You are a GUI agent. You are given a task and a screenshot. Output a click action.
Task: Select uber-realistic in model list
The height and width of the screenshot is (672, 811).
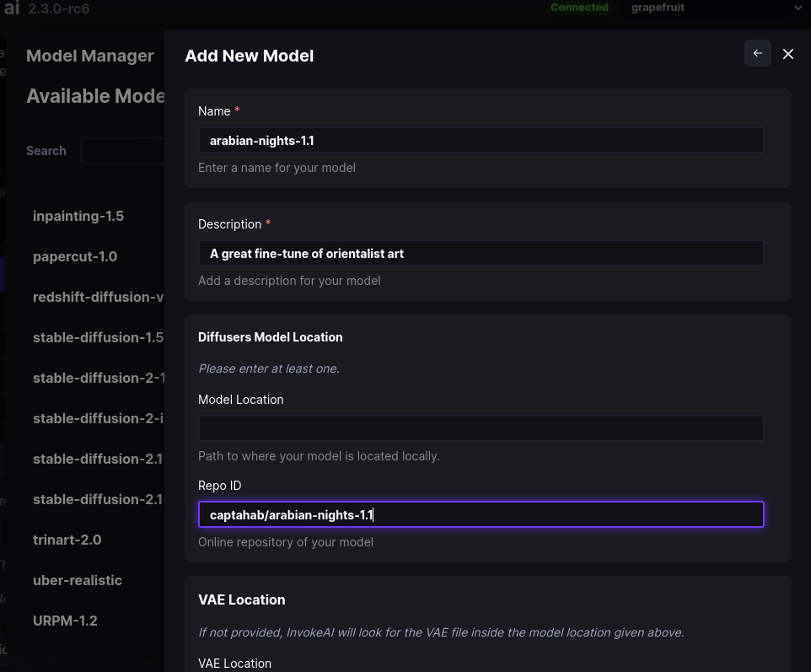pyautogui.click(x=78, y=580)
